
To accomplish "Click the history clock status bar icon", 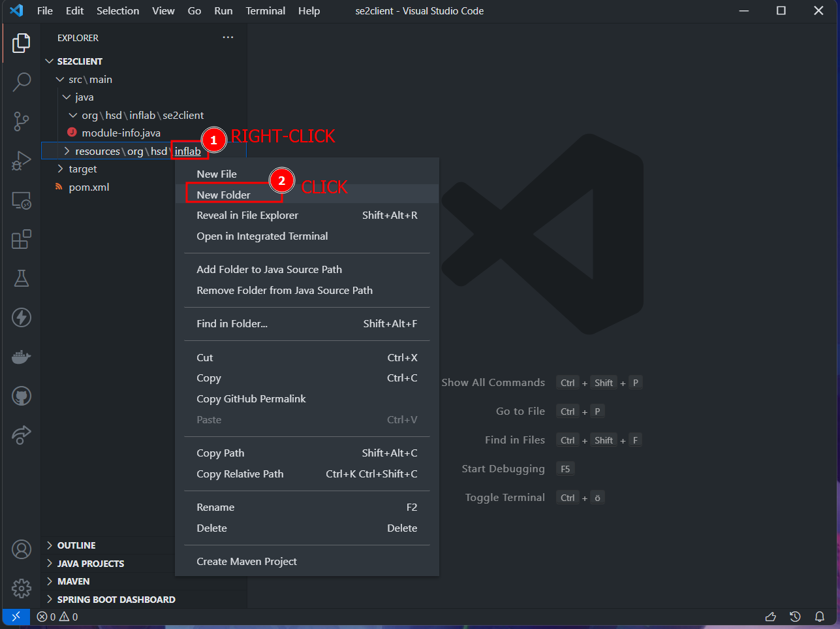I will click(795, 617).
